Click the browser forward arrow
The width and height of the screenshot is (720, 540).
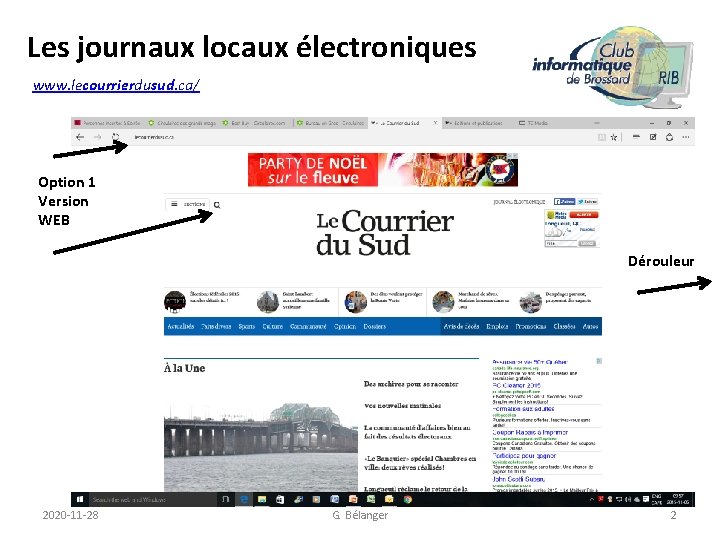click(97, 137)
